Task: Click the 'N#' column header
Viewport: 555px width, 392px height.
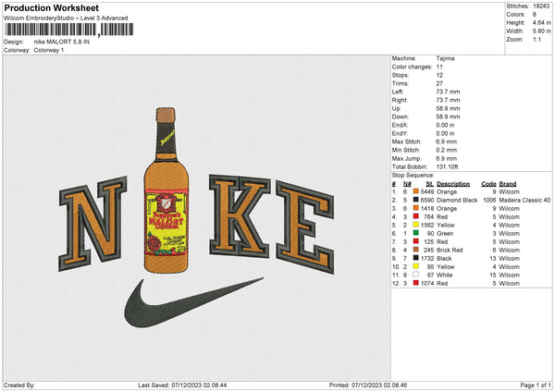Action: tap(407, 184)
